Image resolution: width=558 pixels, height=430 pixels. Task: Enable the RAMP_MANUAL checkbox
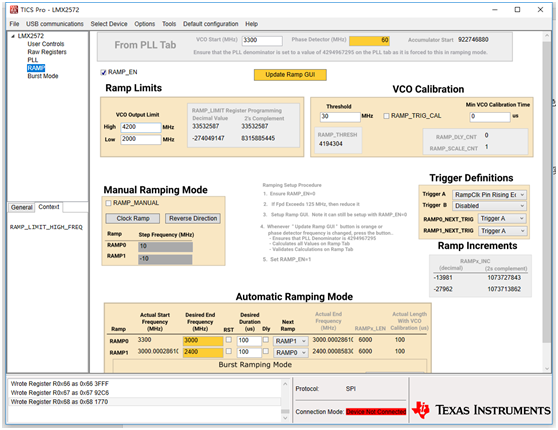108,203
